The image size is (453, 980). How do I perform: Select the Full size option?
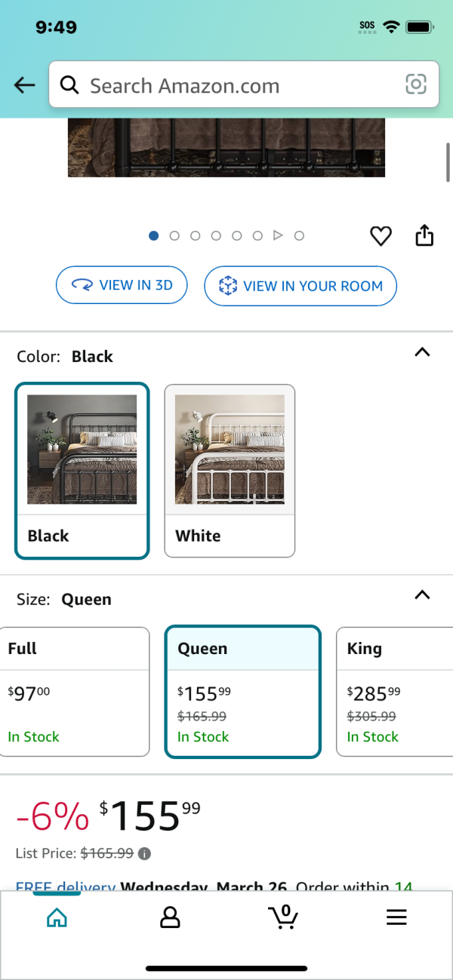75,691
